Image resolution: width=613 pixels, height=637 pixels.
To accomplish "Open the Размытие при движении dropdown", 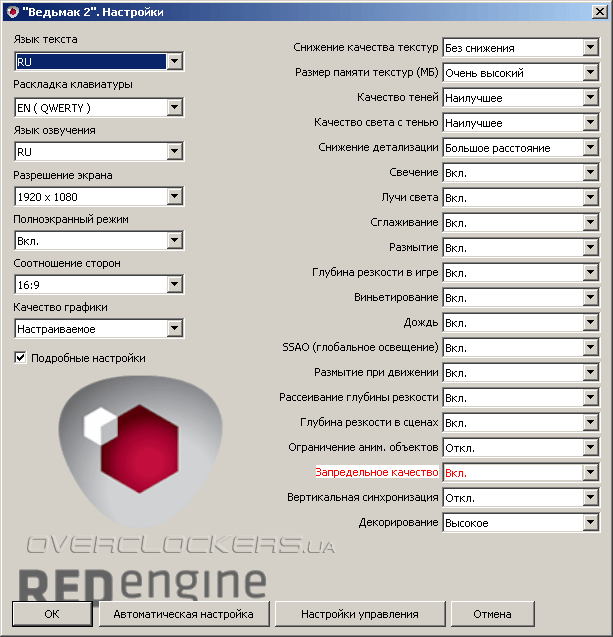I will pyautogui.click(x=521, y=373).
